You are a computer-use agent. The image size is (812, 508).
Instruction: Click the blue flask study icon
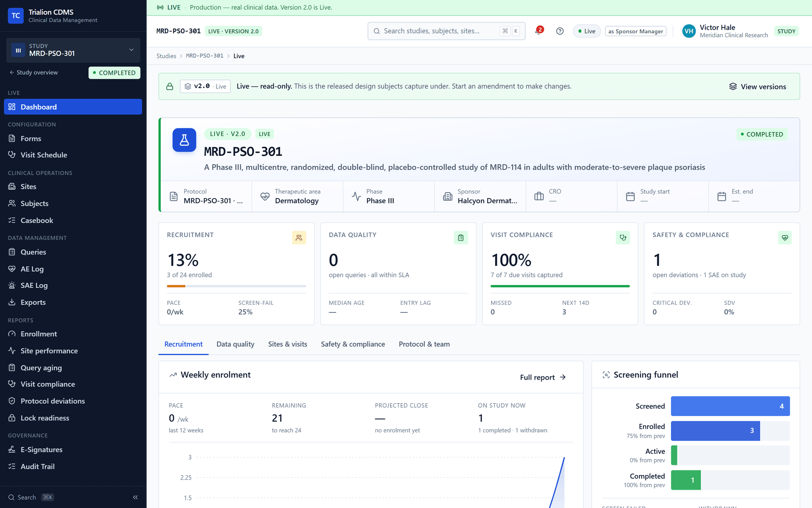pyautogui.click(x=184, y=140)
